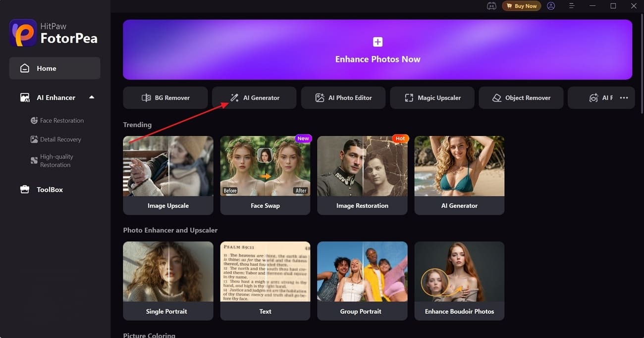644x338 pixels.
Task: Click the New badge on Face Swap
Action: (x=303, y=139)
